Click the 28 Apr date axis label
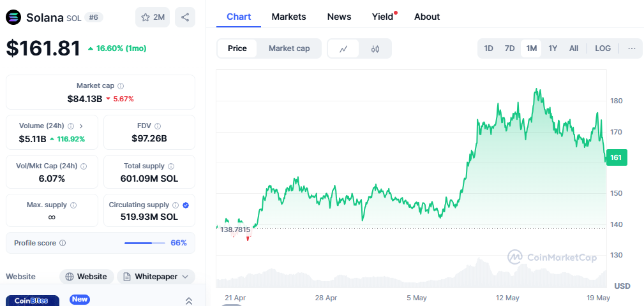 pos(326,298)
